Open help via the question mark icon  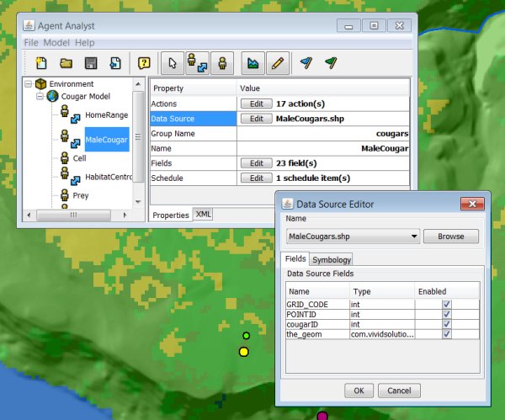point(144,63)
